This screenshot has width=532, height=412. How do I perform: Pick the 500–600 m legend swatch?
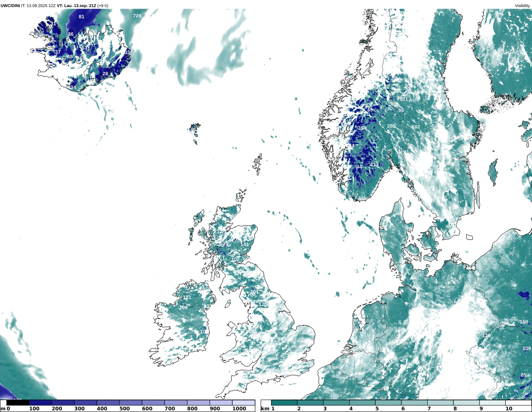tap(131, 402)
